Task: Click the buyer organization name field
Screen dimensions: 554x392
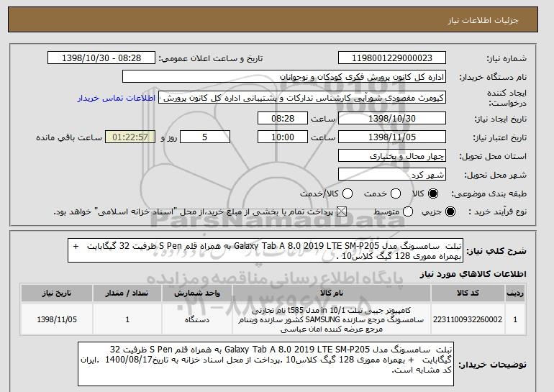Action: coord(284,77)
